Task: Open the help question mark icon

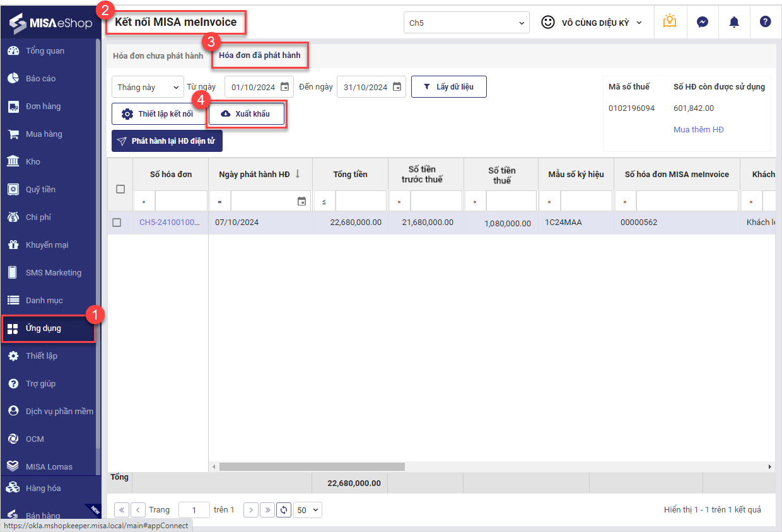Action: [766, 22]
